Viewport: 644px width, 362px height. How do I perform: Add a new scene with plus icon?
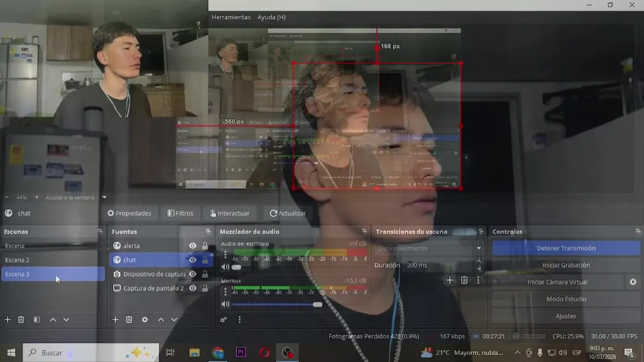8,320
